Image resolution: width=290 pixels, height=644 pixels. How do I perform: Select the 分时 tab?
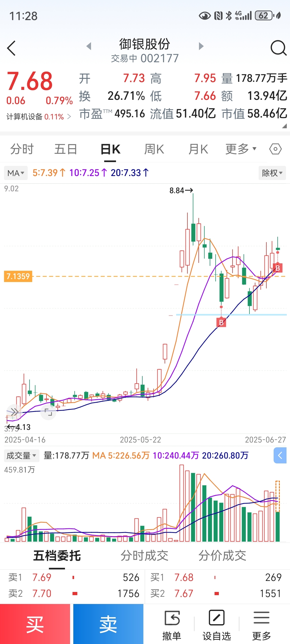coord(22,149)
